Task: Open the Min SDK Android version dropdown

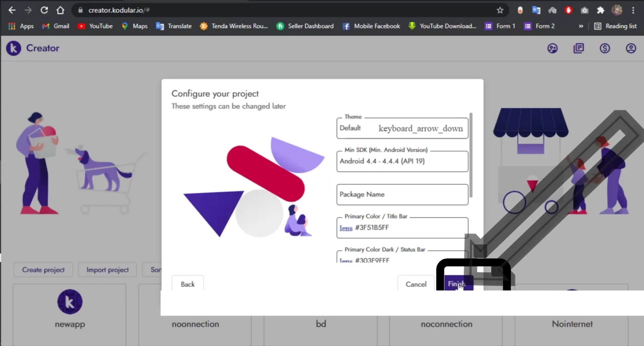Action: point(402,161)
